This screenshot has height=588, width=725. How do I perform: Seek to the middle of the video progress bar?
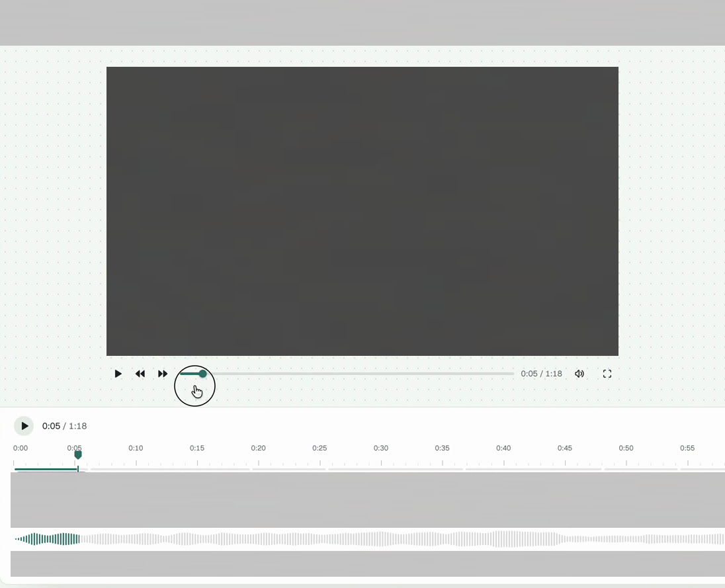pyautogui.click(x=347, y=374)
